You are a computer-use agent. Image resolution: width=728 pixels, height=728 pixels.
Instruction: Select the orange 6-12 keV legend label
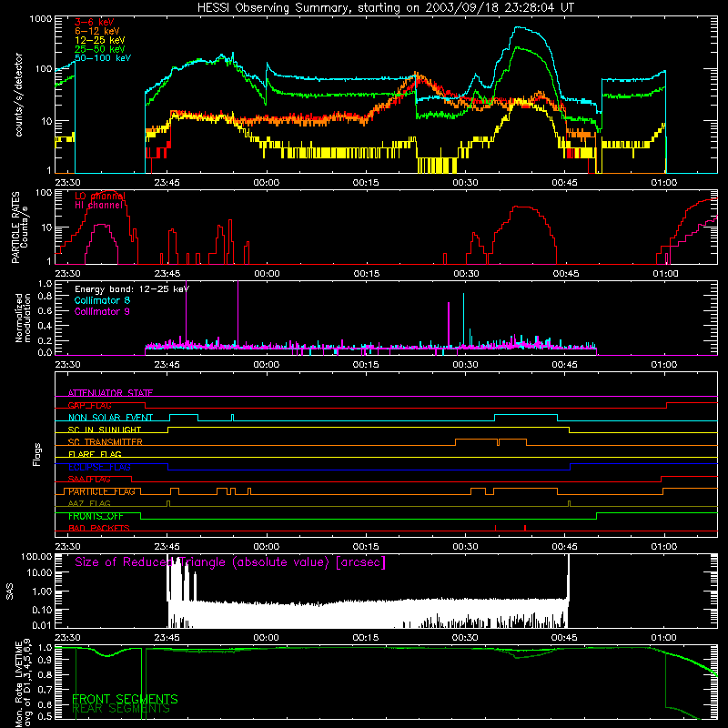[x=97, y=31]
